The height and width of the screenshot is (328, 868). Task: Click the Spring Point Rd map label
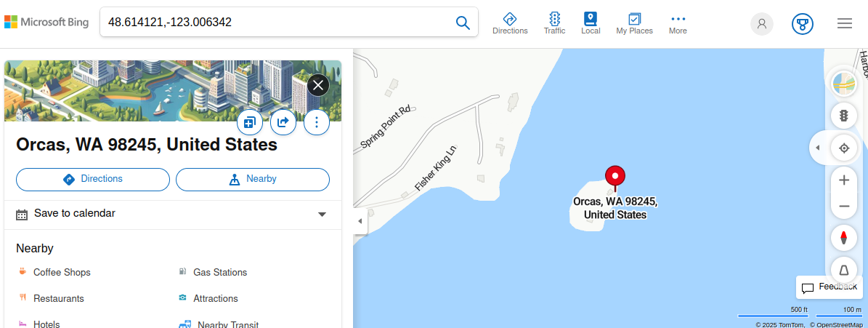(386, 128)
